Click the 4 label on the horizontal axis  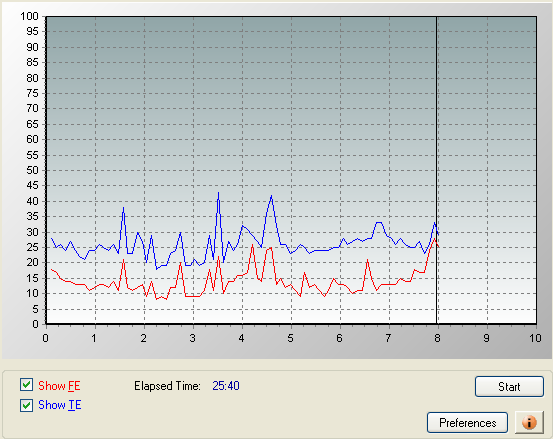click(x=241, y=338)
